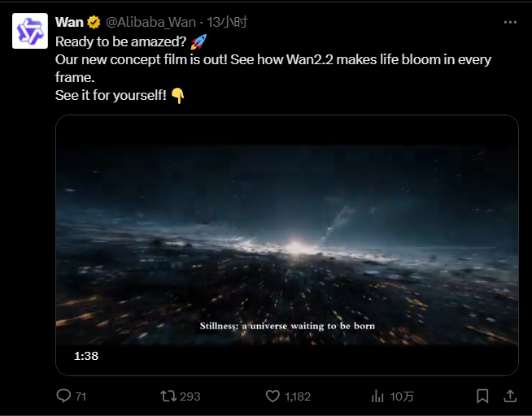Image resolution: width=532 pixels, height=416 pixels.
Task: Click the repost arrows icon
Action: [168, 396]
